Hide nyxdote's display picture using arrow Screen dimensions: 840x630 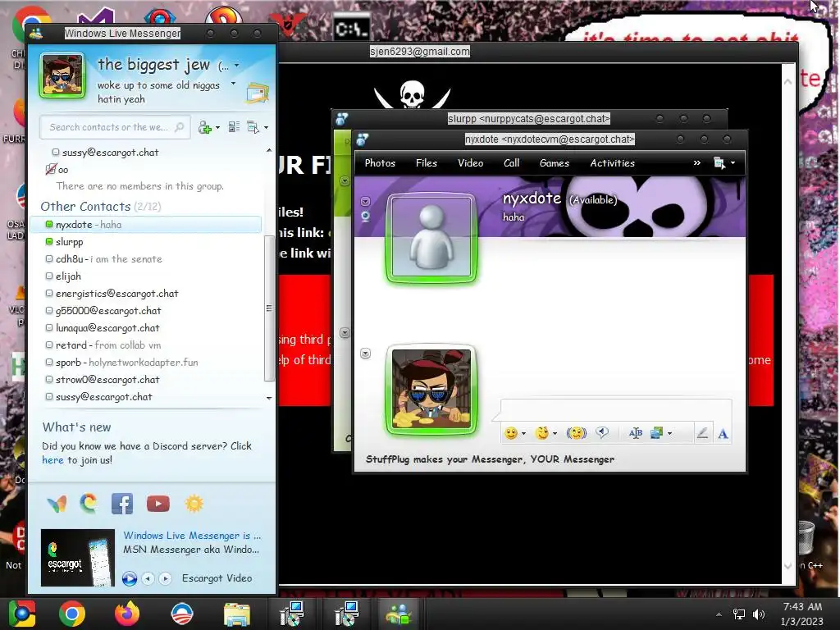(365, 202)
